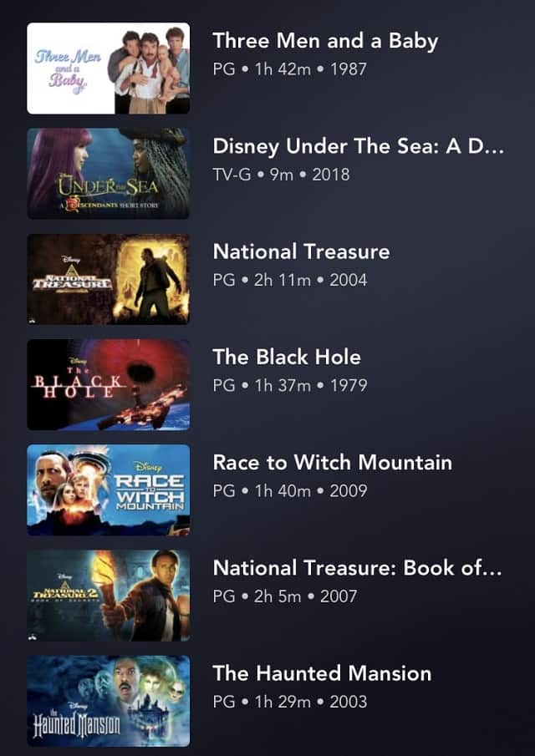Open the Three Men and a Baby poster thumbnail

[x=108, y=68]
